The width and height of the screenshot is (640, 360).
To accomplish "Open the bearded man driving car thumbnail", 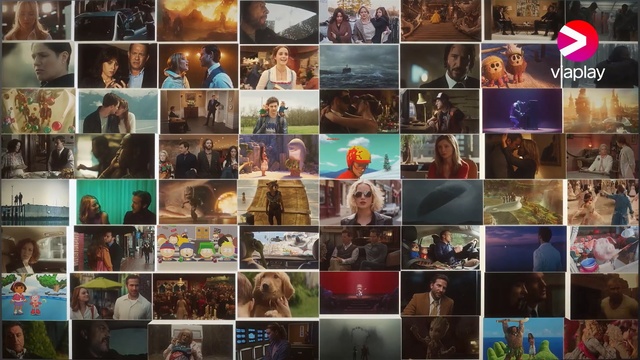I will (279, 22).
